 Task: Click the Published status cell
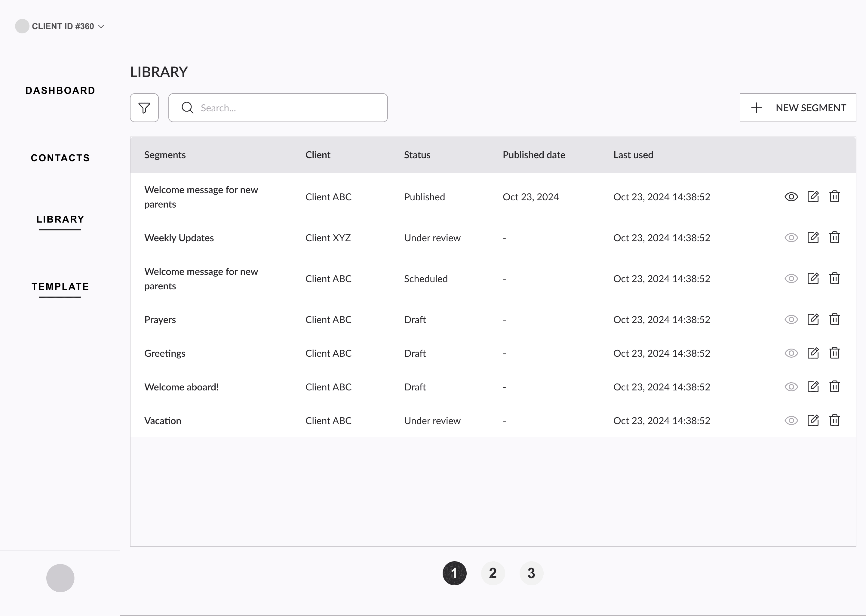(424, 197)
